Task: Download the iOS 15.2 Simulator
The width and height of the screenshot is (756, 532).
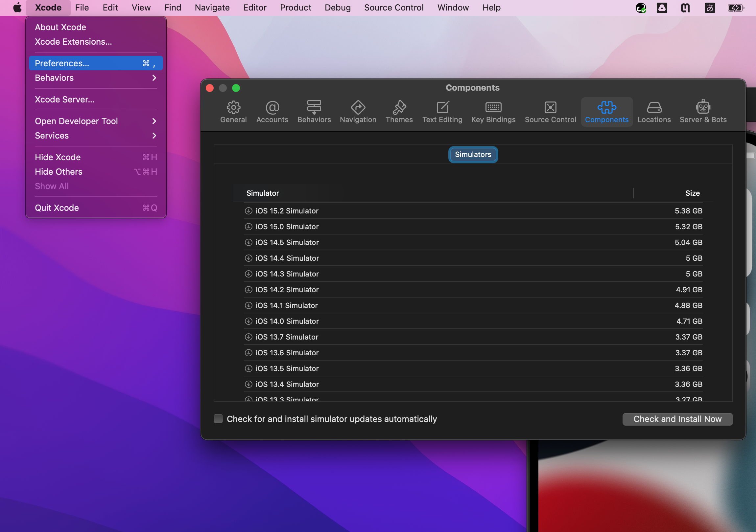Action: point(248,211)
